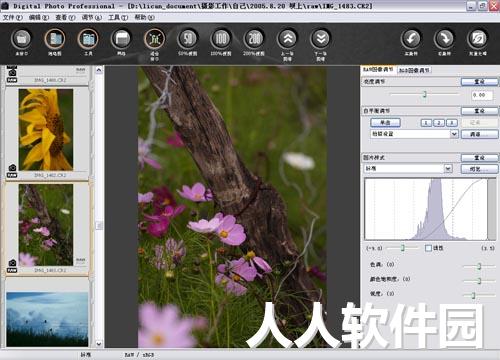Go to next image with down-chevron icon
Screen dimensions: 500x360
click(x=320, y=39)
